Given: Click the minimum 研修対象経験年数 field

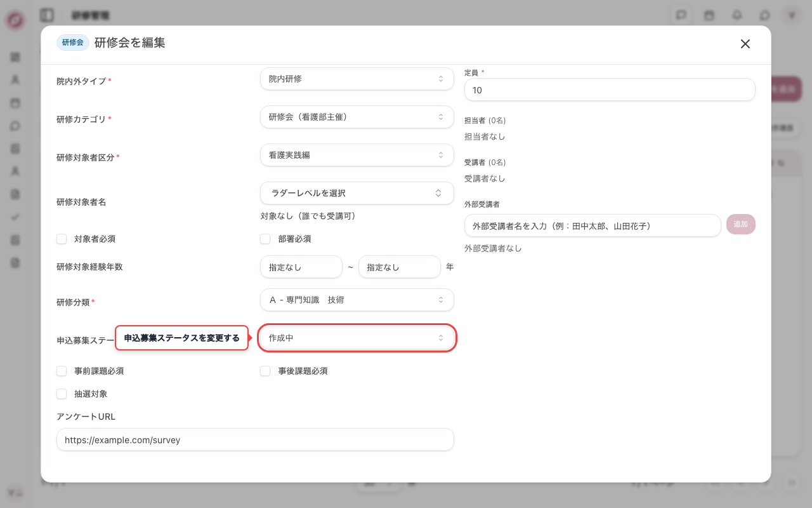Looking at the screenshot, I should tap(301, 267).
